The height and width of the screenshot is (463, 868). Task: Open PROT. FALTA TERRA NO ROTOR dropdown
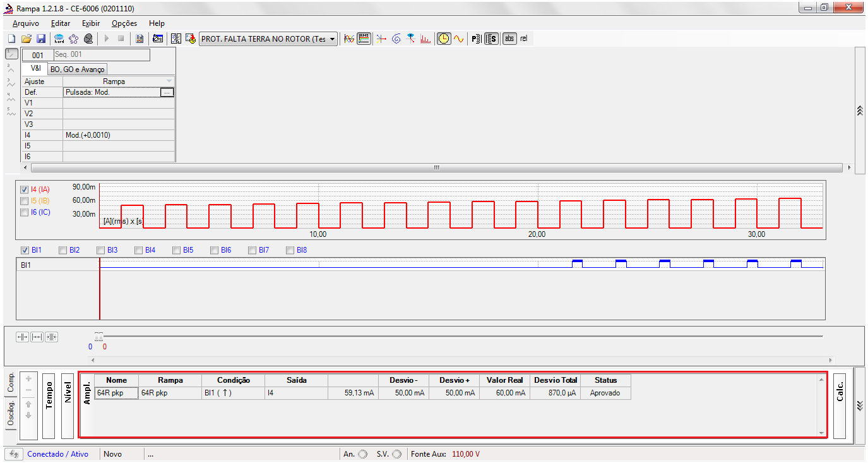point(269,39)
